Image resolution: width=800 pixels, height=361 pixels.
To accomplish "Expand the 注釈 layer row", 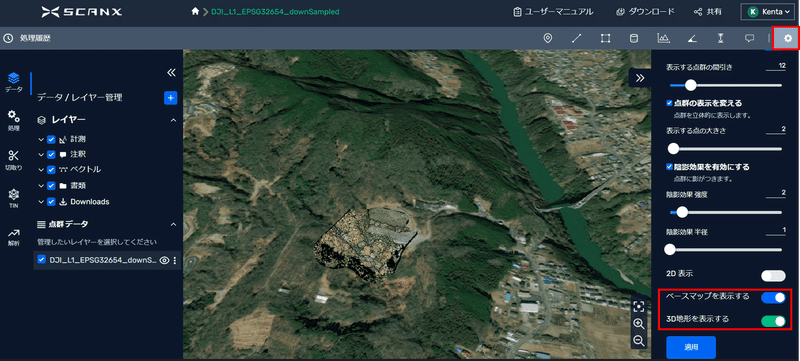I will tap(41, 154).
